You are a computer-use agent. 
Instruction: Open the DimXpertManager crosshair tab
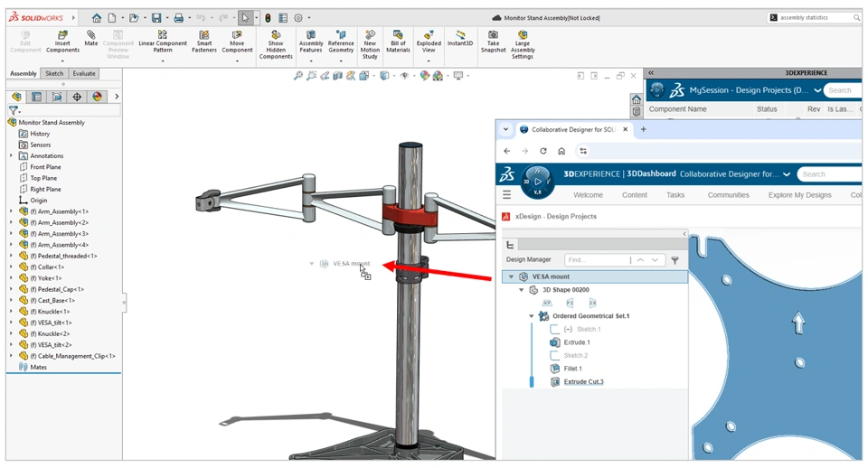77,97
